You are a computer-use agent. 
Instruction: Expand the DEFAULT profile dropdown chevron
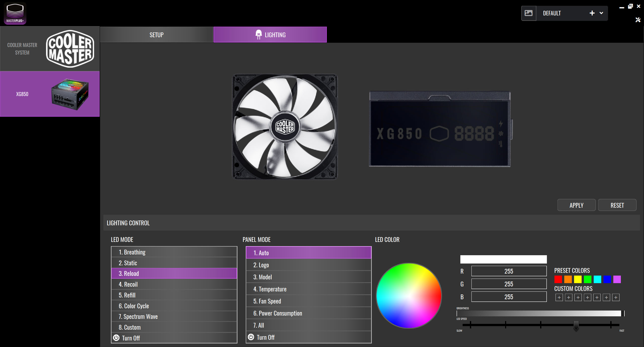tap(601, 13)
